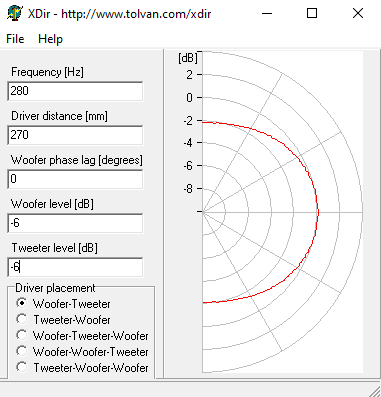Screen dimensions: 381x397
Task: Open the Help menu
Action: coord(50,39)
